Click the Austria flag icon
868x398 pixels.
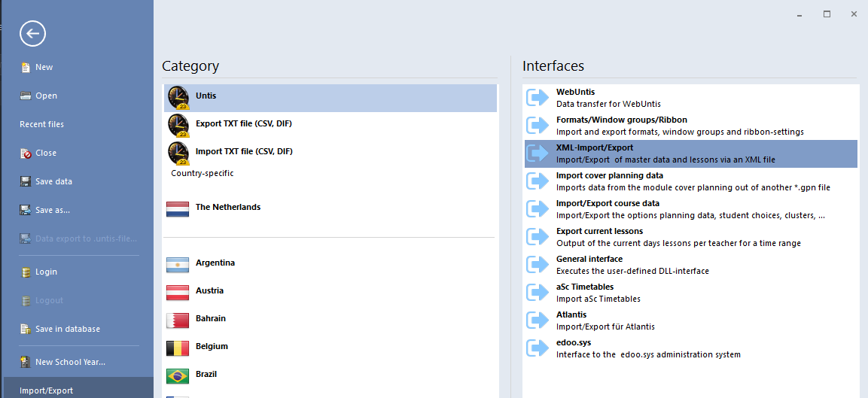pos(178,293)
